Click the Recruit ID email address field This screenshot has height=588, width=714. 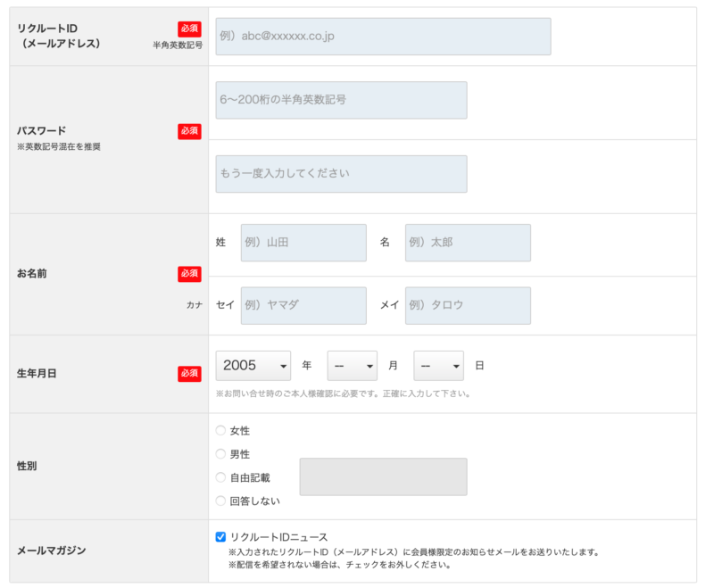coord(383,37)
